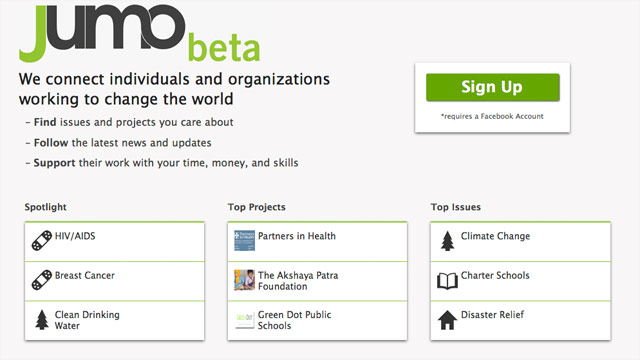This screenshot has height=360, width=640.
Task: Open the Partners in Health project link
Action: tap(297, 236)
